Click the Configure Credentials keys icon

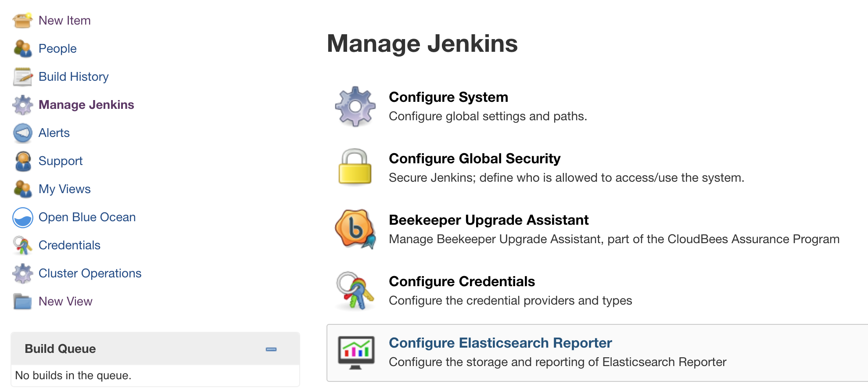355,290
